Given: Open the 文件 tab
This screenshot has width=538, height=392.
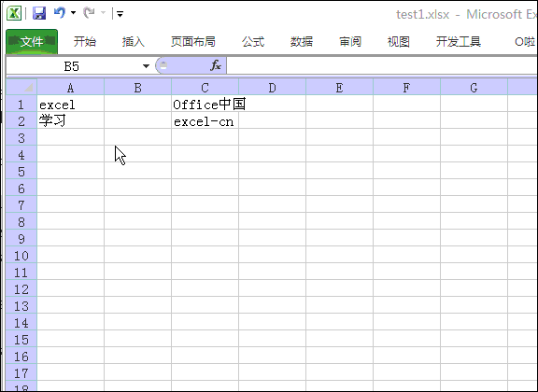Looking at the screenshot, I should 32,41.
